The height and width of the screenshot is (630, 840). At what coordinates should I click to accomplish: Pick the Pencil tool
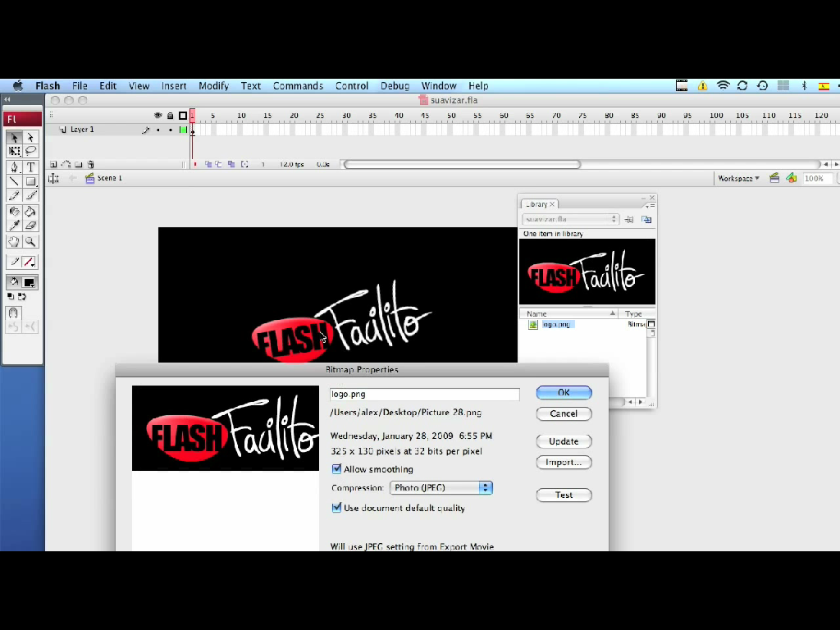tap(14, 196)
